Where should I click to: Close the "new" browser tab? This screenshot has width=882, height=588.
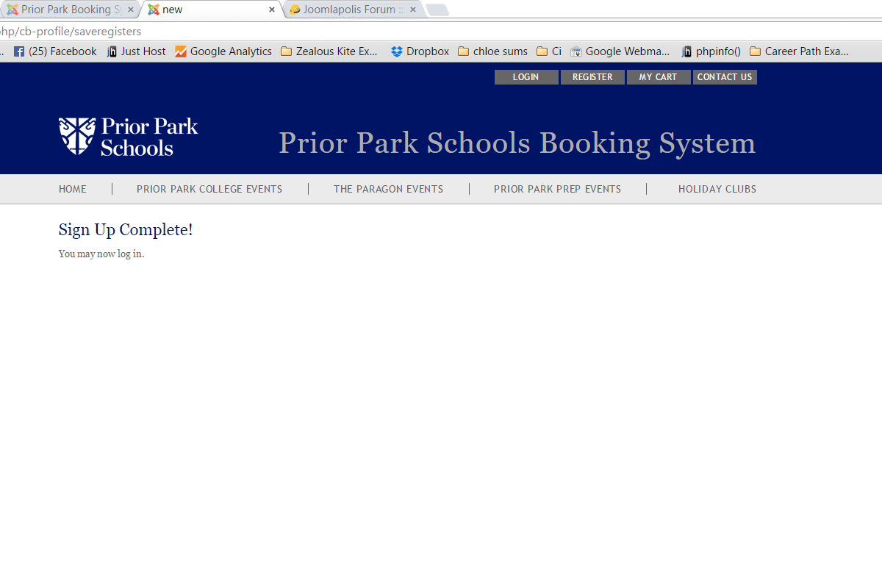pyautogui.click(x=272, y=10)
